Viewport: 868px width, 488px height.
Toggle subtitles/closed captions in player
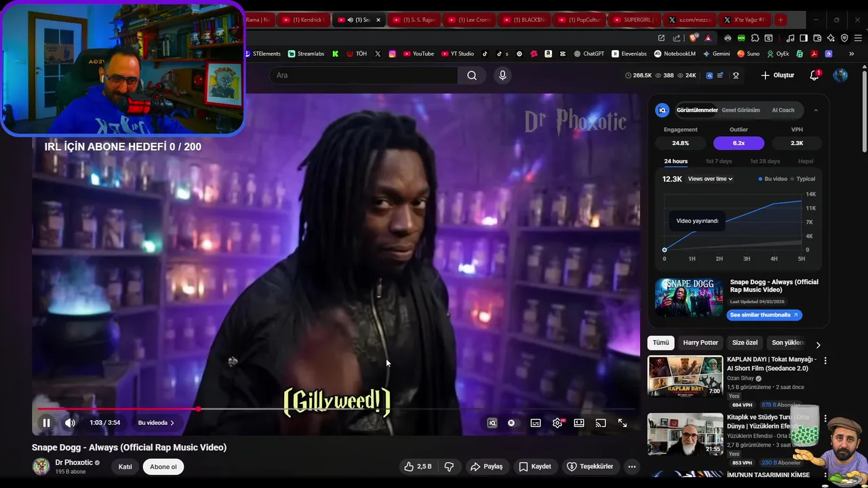tap(536, 423)
